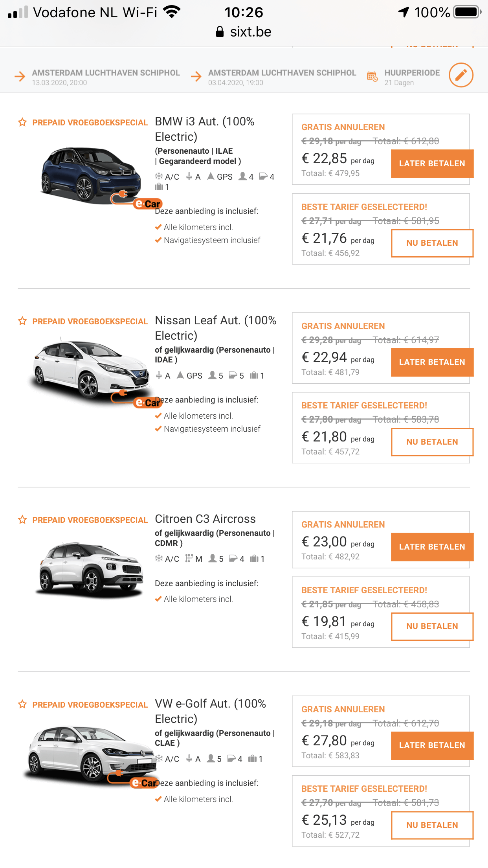Tap the star icon beside Citroen C3 Aircross offer
This screenshot has height=868, width=488.
pyautogui.click(x=22, y=520)
